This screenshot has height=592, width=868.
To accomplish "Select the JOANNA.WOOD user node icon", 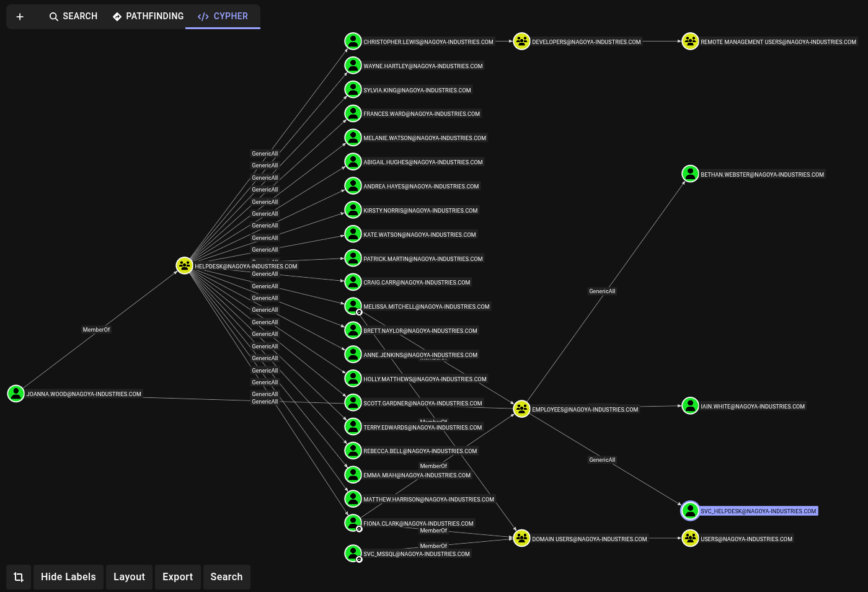I will point(16,394).
